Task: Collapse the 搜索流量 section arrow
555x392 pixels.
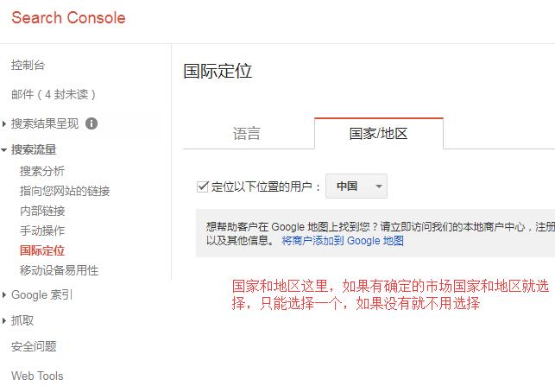Action: click(x=4, y=150)
